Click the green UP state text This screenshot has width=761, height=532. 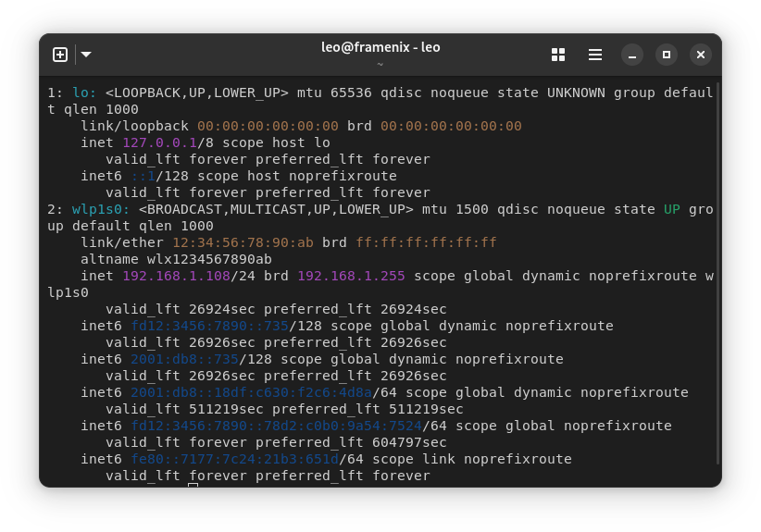tap(672, 209)
